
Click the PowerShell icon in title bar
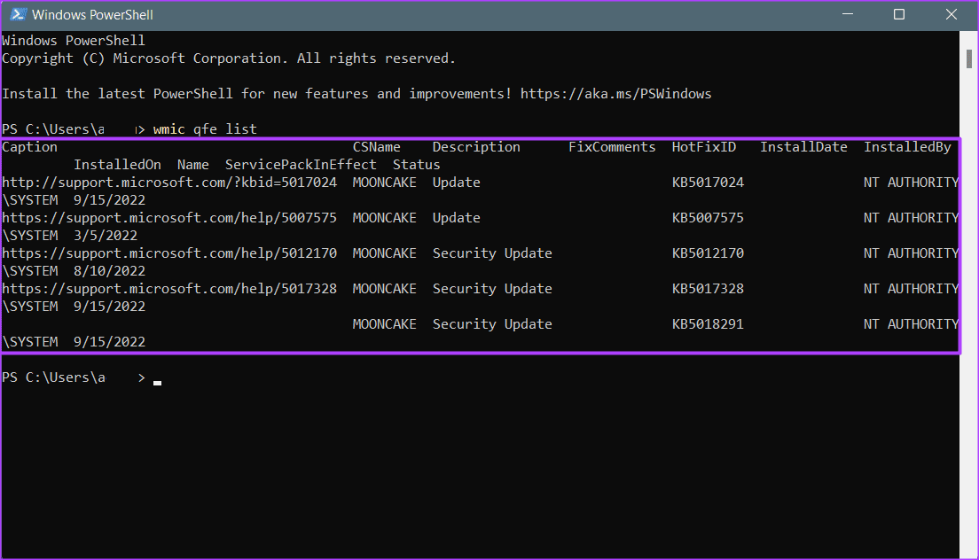coord(16,14)
